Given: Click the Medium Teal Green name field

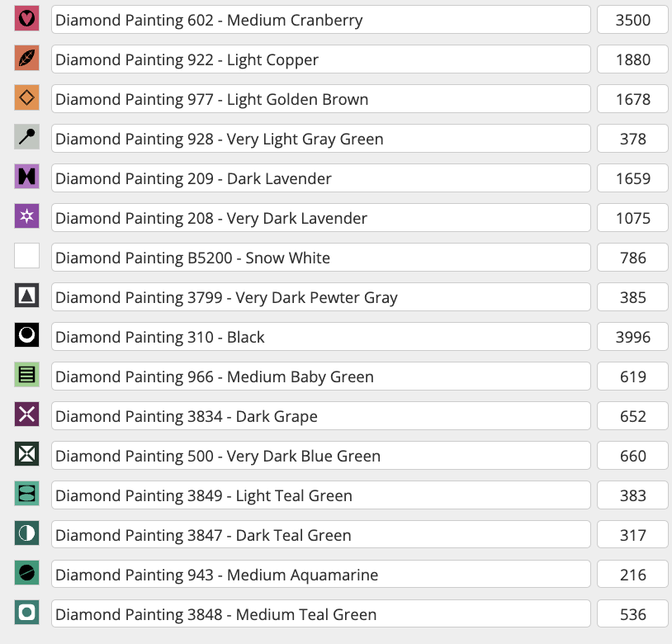Looking at the screenshot, I should click(320, 614).
